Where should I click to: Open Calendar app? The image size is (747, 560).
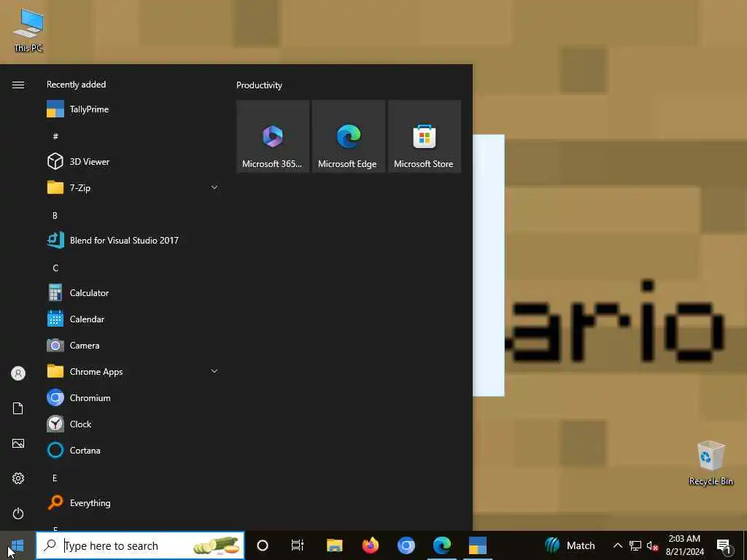click(x=133, y=319)
